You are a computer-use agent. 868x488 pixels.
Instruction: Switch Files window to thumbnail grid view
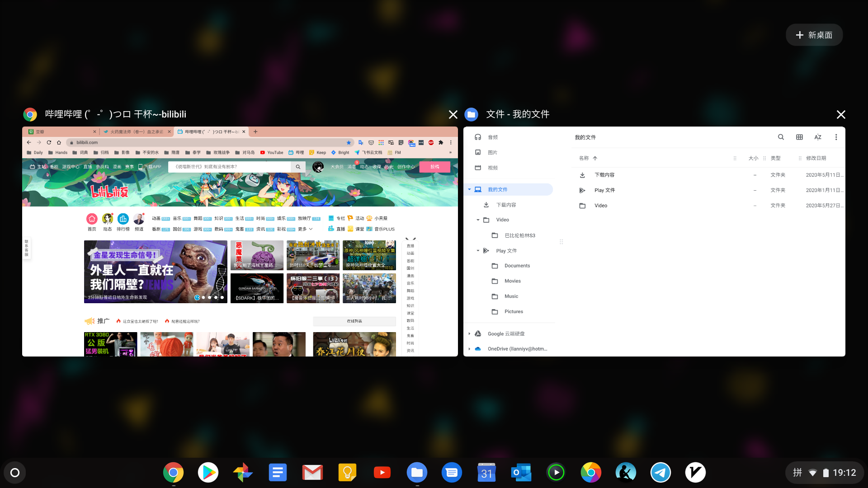click(799, 137)
